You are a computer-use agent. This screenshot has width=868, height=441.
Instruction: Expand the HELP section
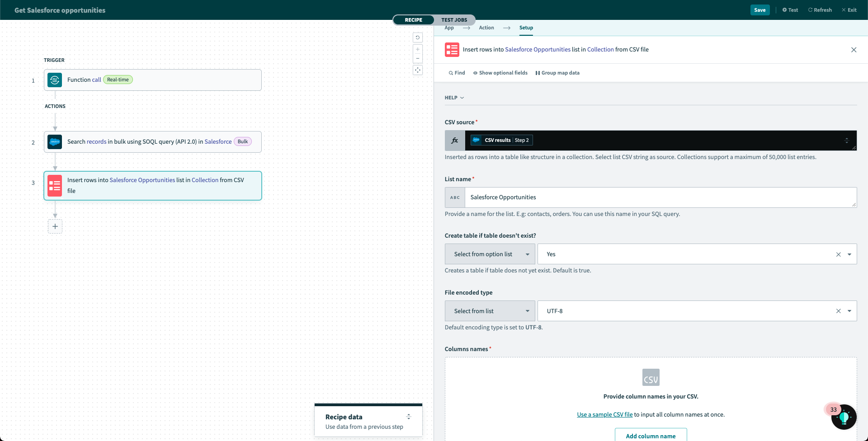click(454, 98)
